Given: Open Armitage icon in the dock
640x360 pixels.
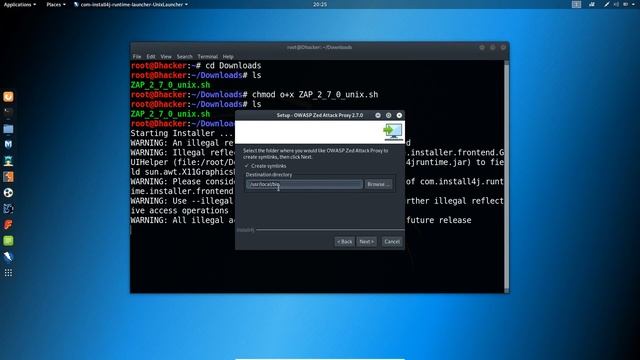Looking at the screenshot, I should click(x=8, y=161).
